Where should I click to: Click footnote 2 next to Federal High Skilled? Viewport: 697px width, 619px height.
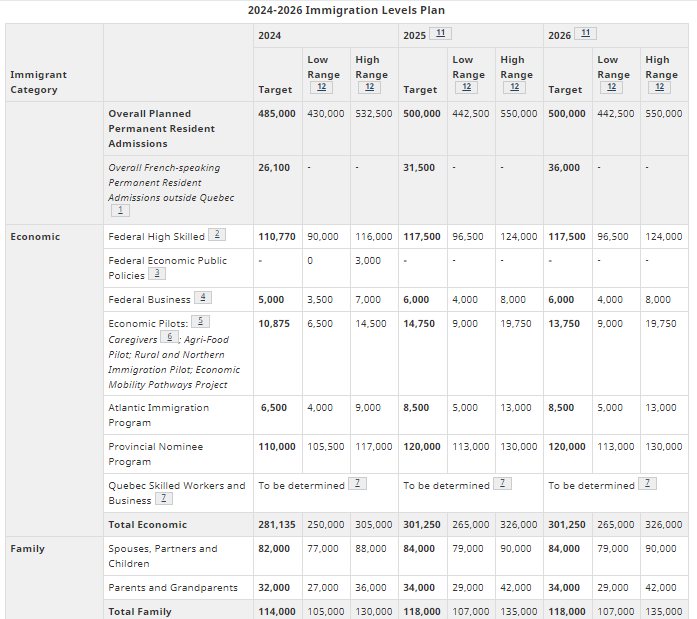[x=216, y=236]
